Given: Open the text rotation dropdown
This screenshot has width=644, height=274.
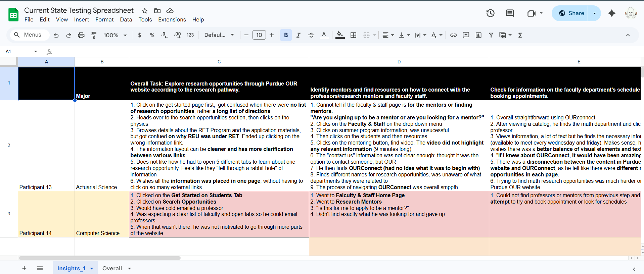Looking at the screenshot, I should coord(436,35).
